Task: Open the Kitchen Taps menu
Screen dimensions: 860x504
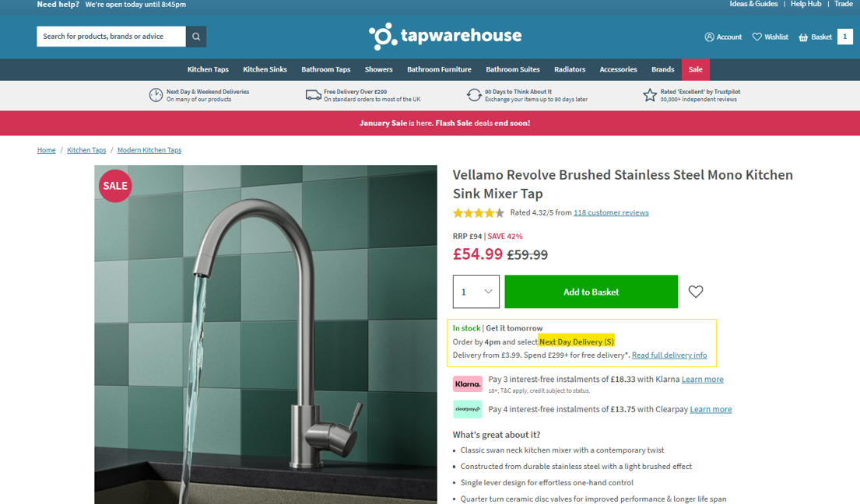Action: [208, 69]
